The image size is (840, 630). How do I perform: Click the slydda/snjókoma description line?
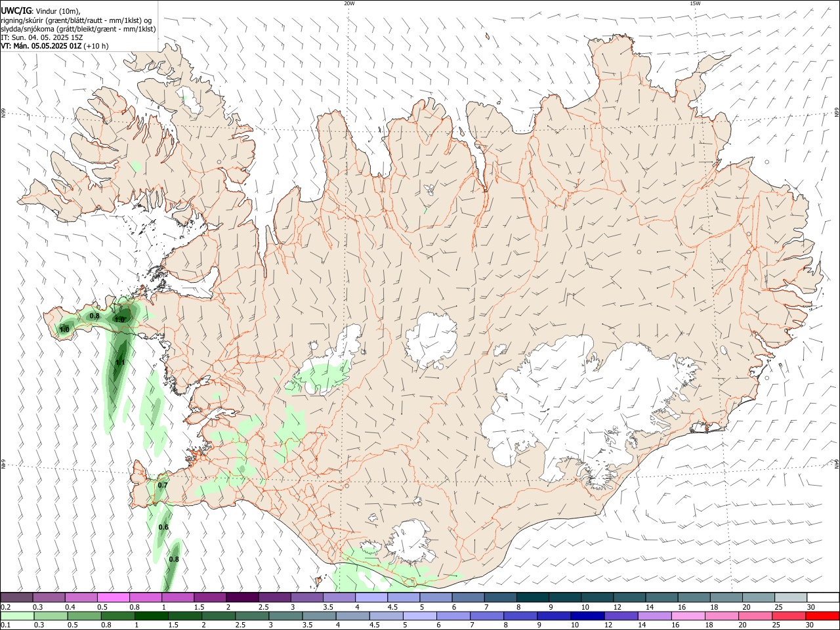78,29
